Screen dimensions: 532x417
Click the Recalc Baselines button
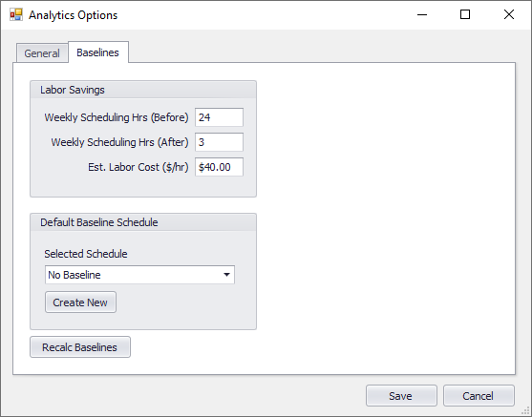point(80,346)
